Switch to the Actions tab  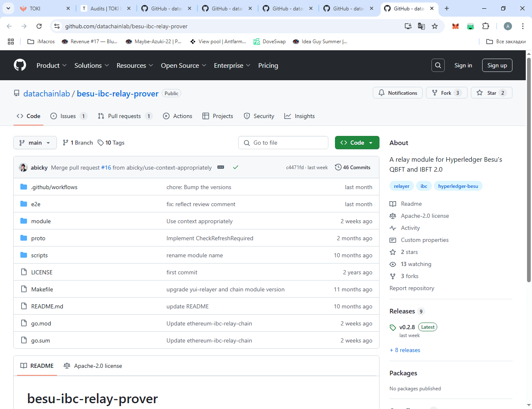(x=177, y=116)
